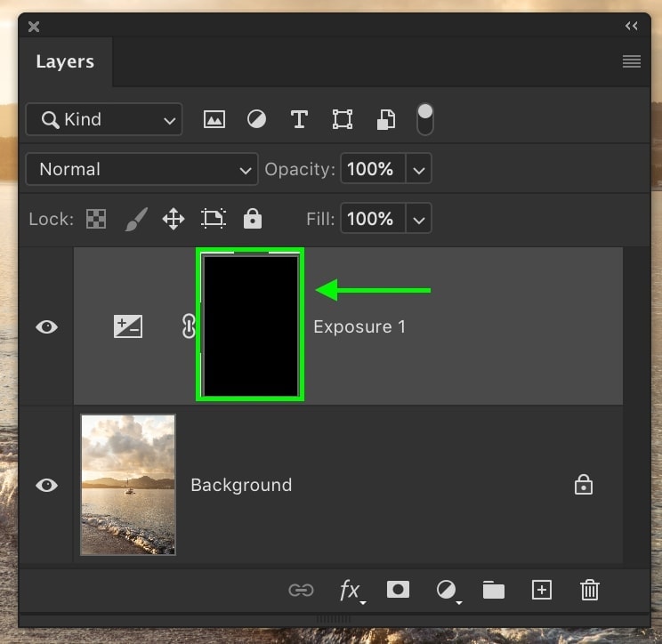The width and height of the screenshot is (662, 644).
Task: Close the Layers panel
Action: 34,27
